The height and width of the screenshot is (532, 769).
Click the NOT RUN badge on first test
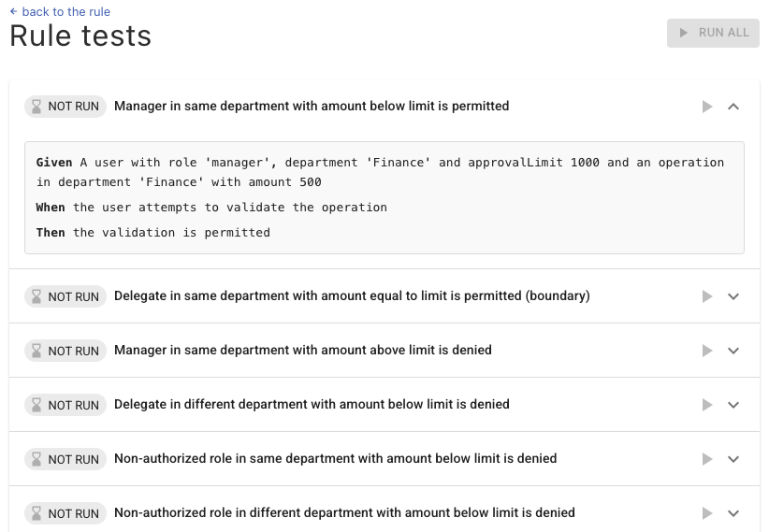(x=65, y=107)
